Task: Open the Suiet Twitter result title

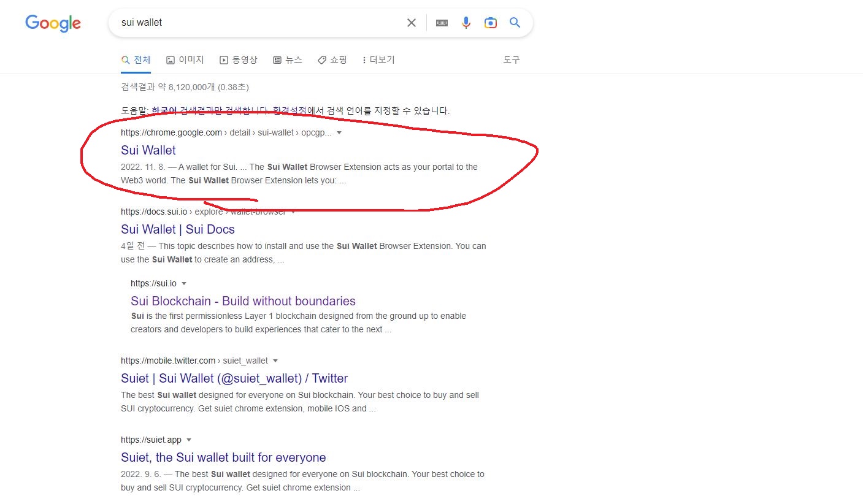Action: [234, 378]
